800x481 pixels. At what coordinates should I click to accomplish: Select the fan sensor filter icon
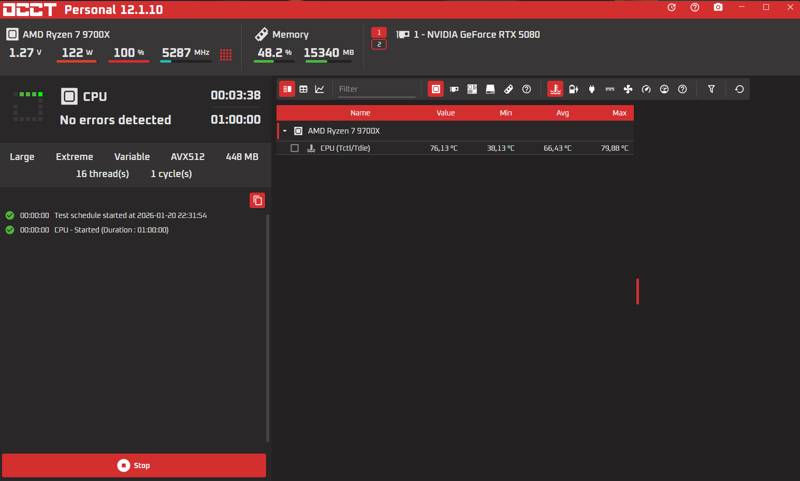[627, 89]
